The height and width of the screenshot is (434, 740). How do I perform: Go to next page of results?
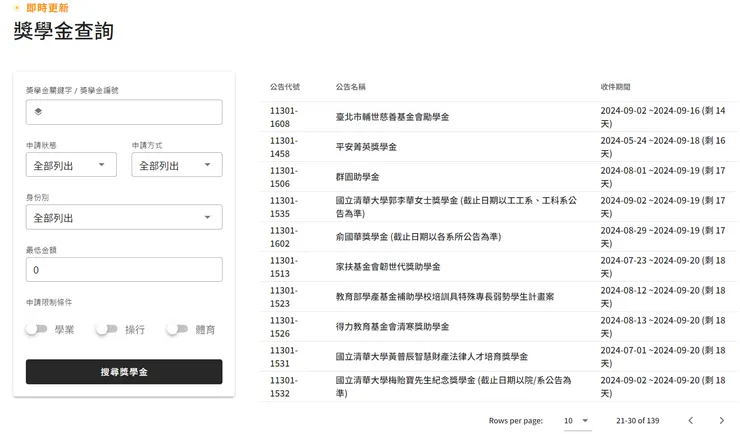[722, 420]
